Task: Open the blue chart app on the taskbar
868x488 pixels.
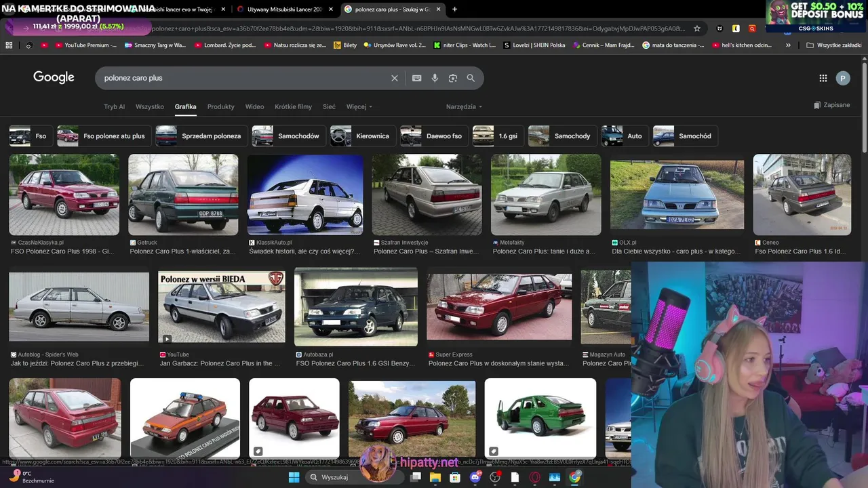Action: point(555,477)
